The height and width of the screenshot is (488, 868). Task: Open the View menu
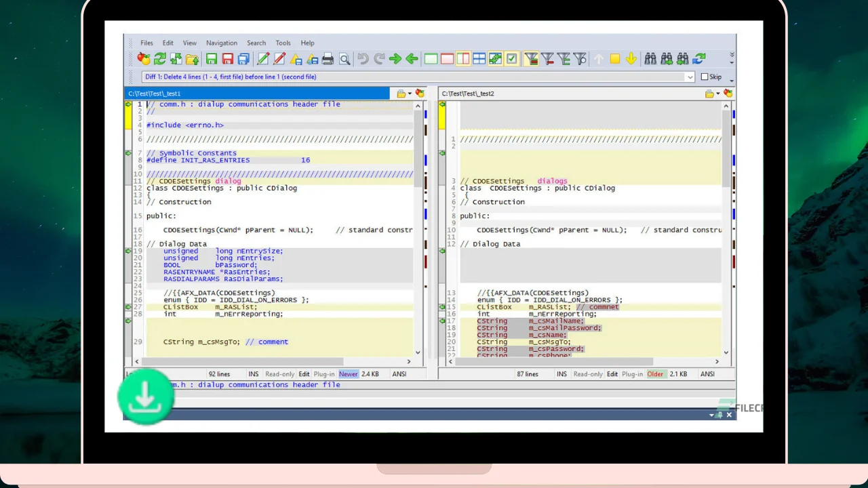190,43
